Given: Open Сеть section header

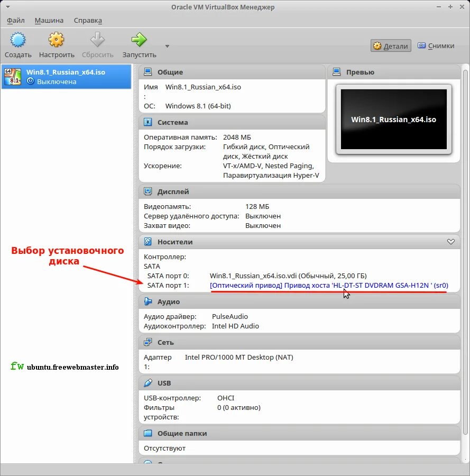Looking at the screenshot, I should pos(165,342).
